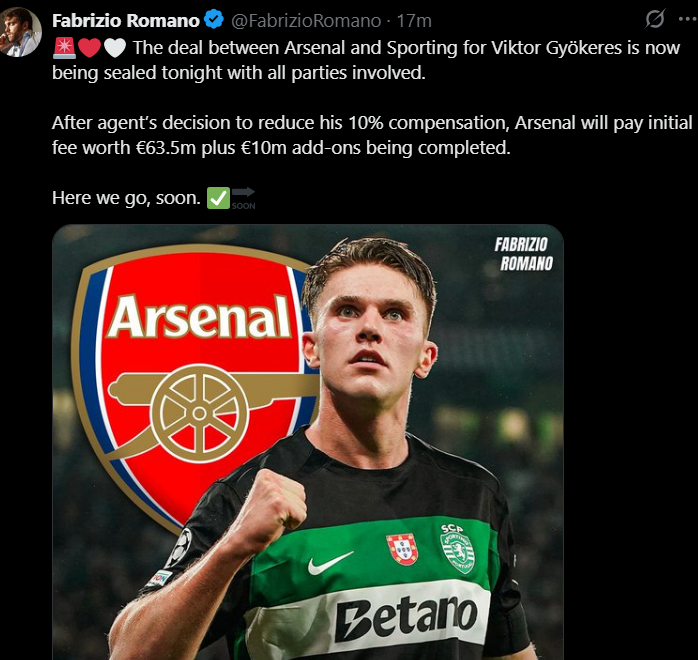Click the green checkmark emoji

pyautogui.click(x=218, y=198)
